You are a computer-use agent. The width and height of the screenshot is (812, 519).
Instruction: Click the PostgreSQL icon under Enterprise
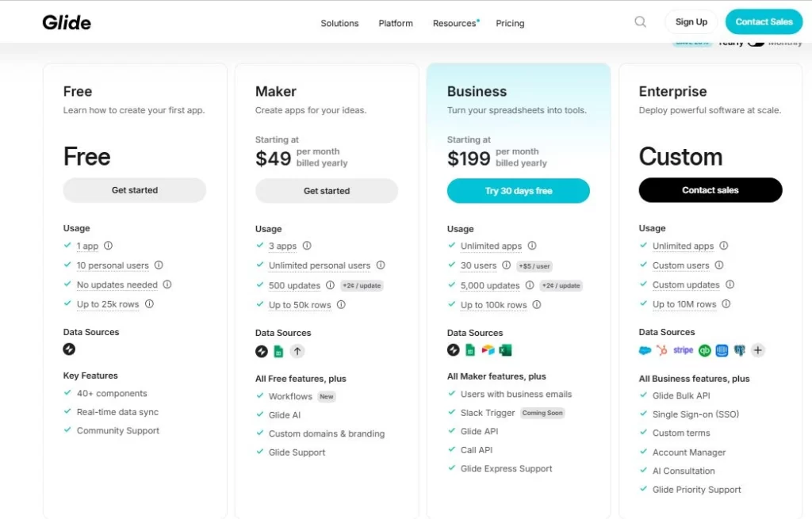click(740, 350)
